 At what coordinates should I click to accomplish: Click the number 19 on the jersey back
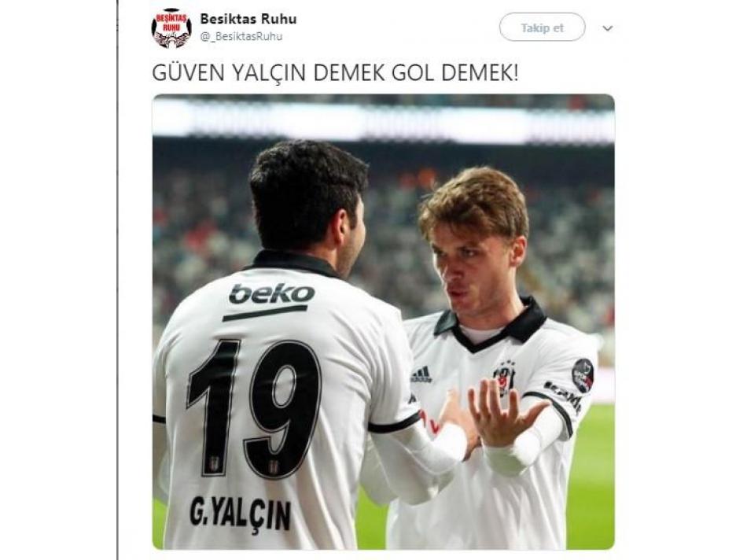tap(254, 407)
